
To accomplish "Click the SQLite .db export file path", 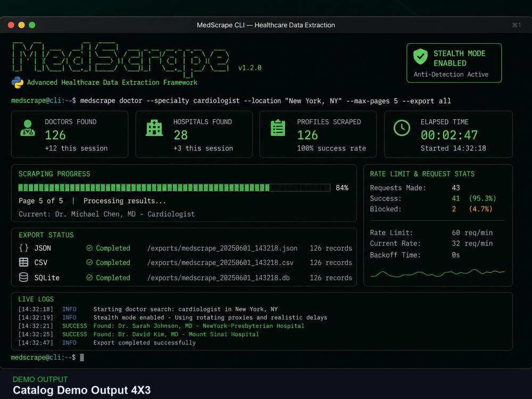I will coord(219,278).
